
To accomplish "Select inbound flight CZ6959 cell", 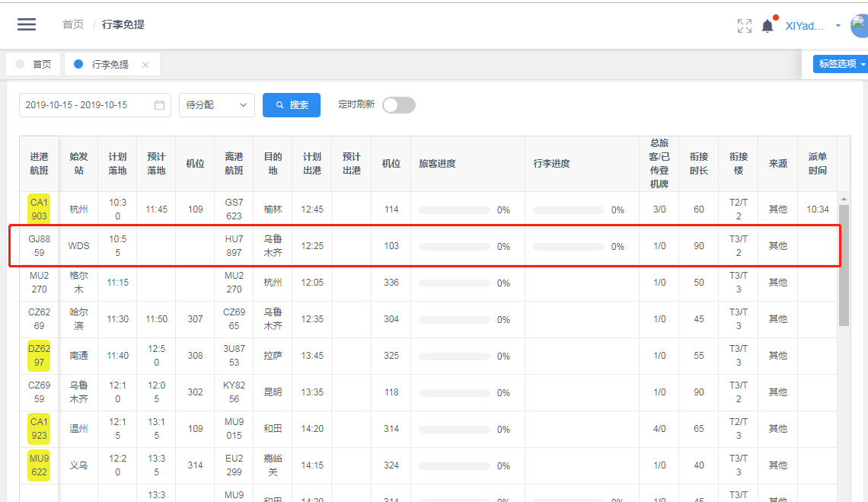I will pyautogui.click(x=39, y=392).
